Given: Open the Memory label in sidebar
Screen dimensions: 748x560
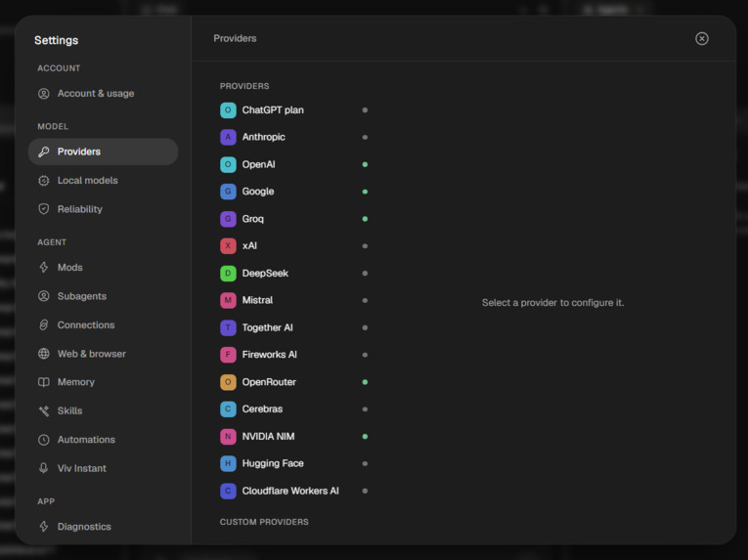Looking at the screenshot, I should [76, 382].
